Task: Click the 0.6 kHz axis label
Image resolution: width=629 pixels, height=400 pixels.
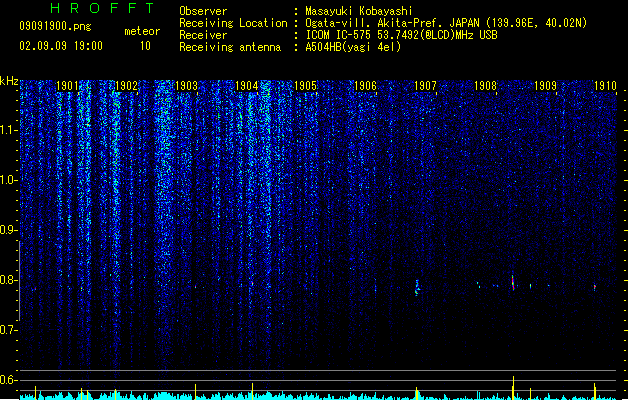Action: pos(9,380)
